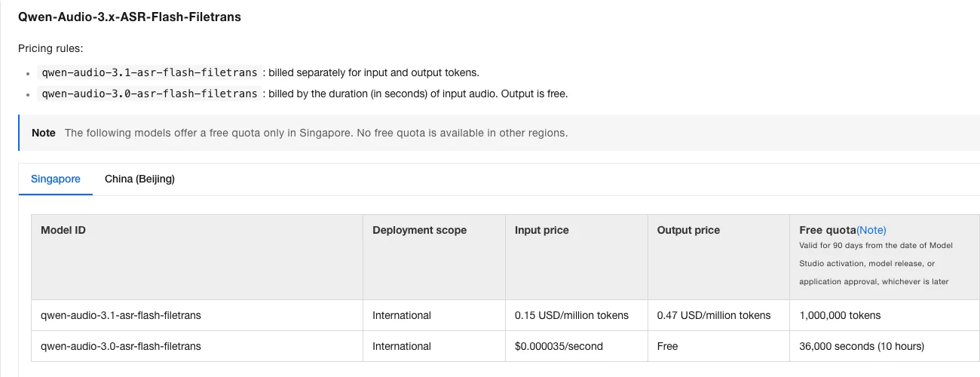Click the $0.000035/second price cell
This screenshot has height=377, width=980.
tap(577, 346)
